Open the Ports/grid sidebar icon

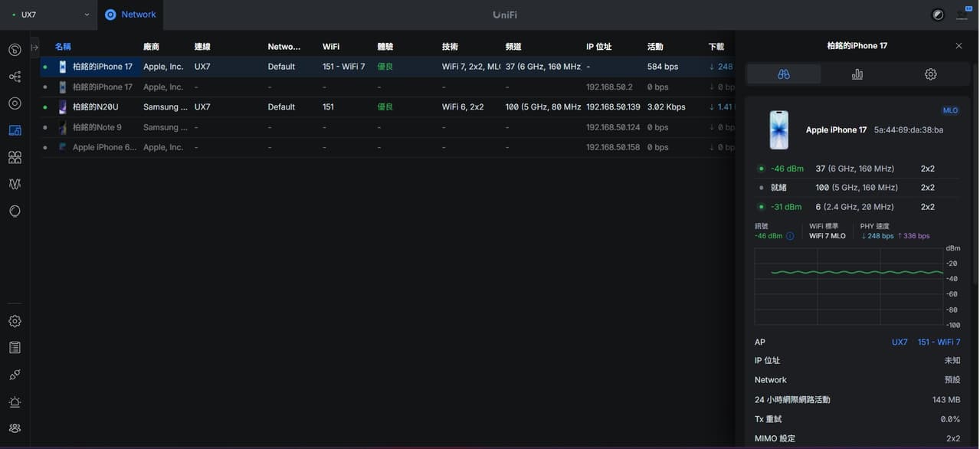click(x=15, y=157)
